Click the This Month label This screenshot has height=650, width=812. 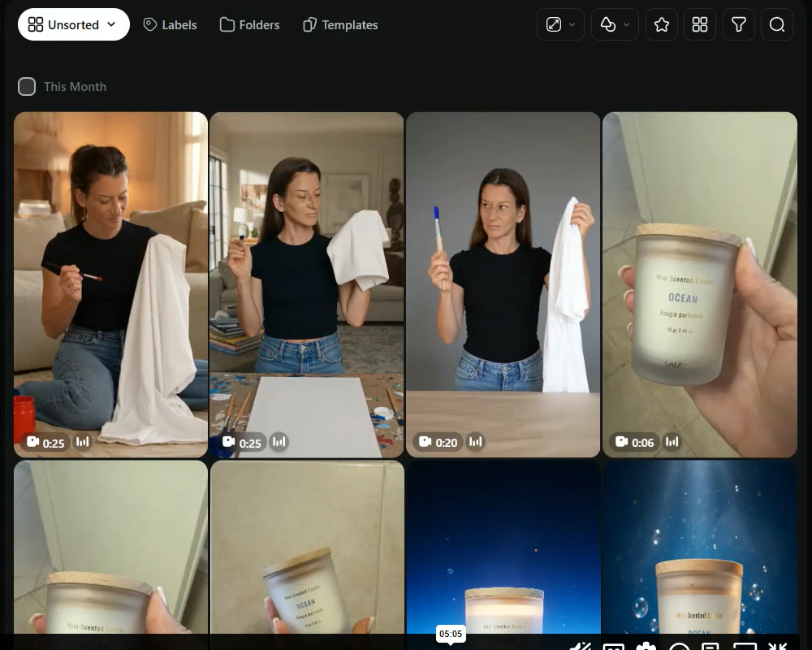pyautogui.click(x=75, y=87)
